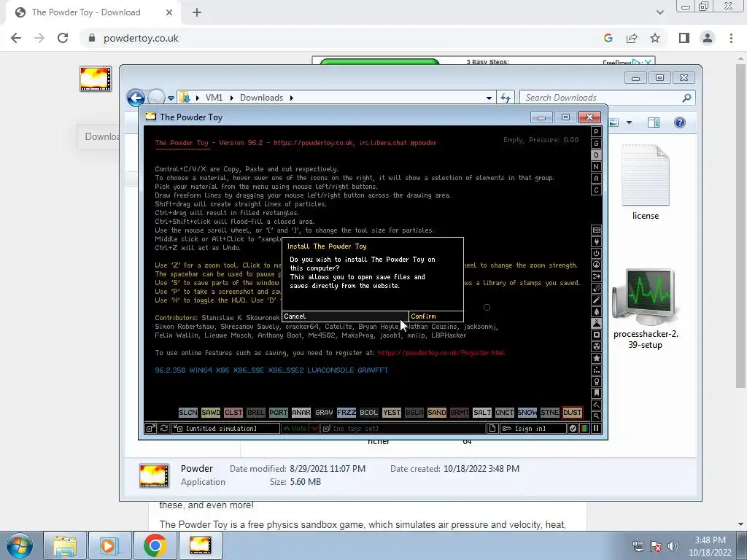
Task: Expand arrow after Downloads in breadcrumb
Action: pos(291,98)
